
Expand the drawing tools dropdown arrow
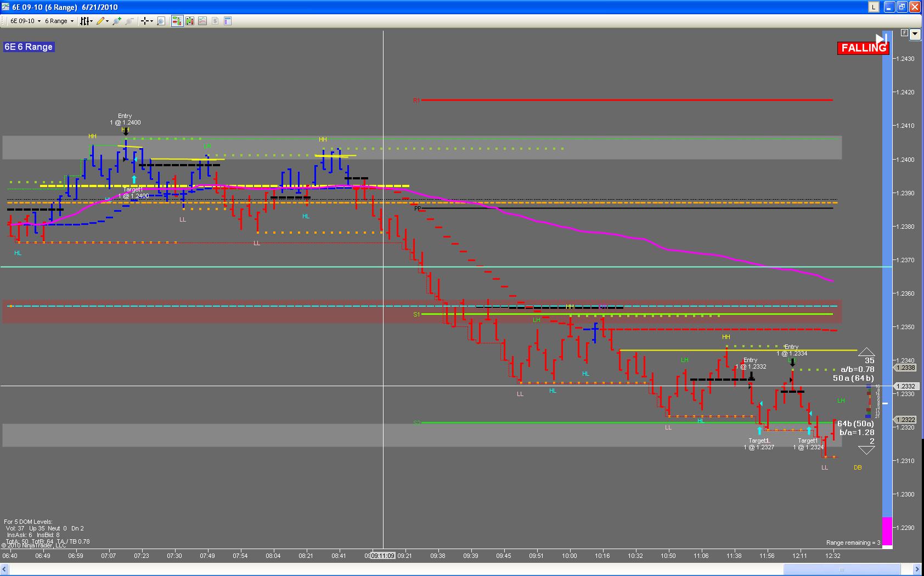click(107, 21)
